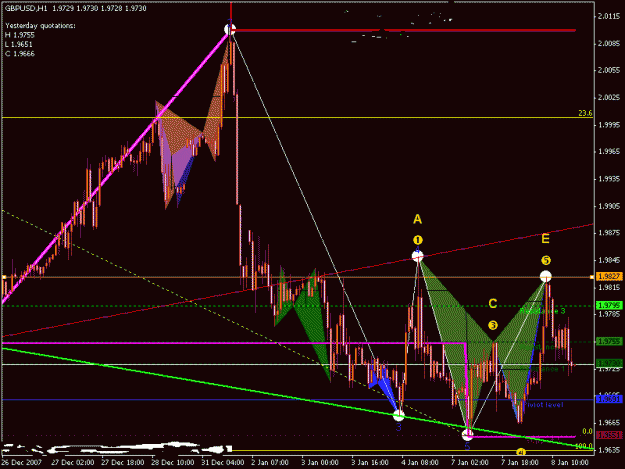The height and width of the screenshot is (469, 625).
Task: Click the 'L 1.9651' yesterday low value
Action: (19, 44)
